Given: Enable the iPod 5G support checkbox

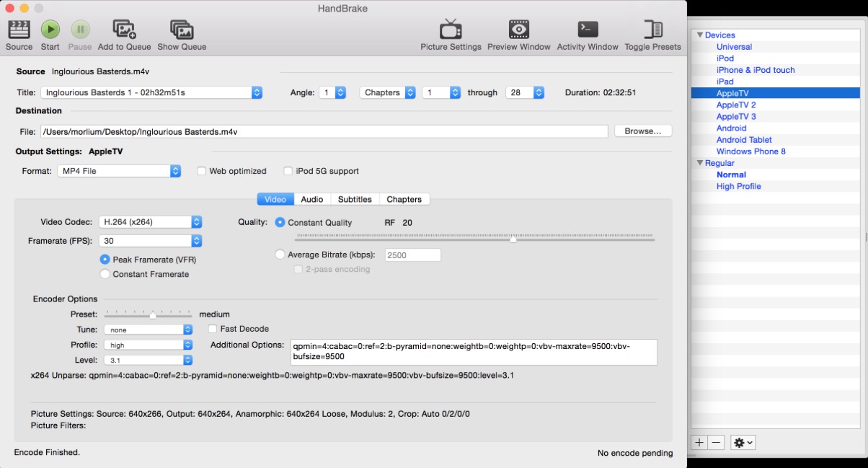Looking at the screenshot, I should pyautogui.click(x=288, y=171).
